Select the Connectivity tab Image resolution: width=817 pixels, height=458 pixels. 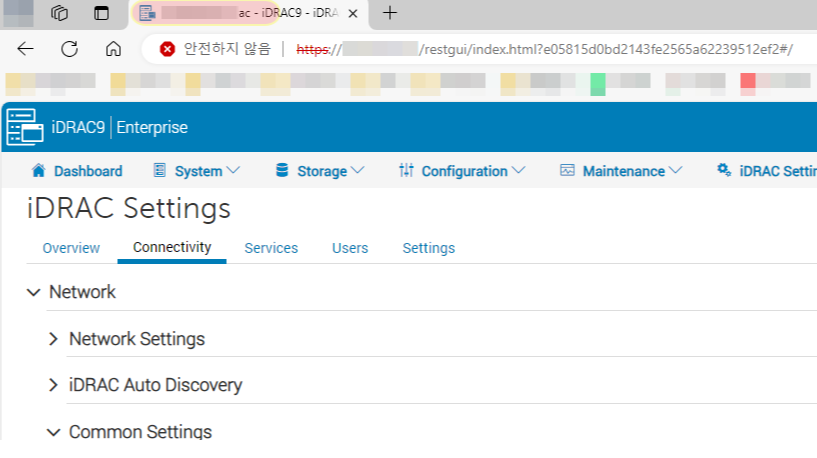click(172, 247)
